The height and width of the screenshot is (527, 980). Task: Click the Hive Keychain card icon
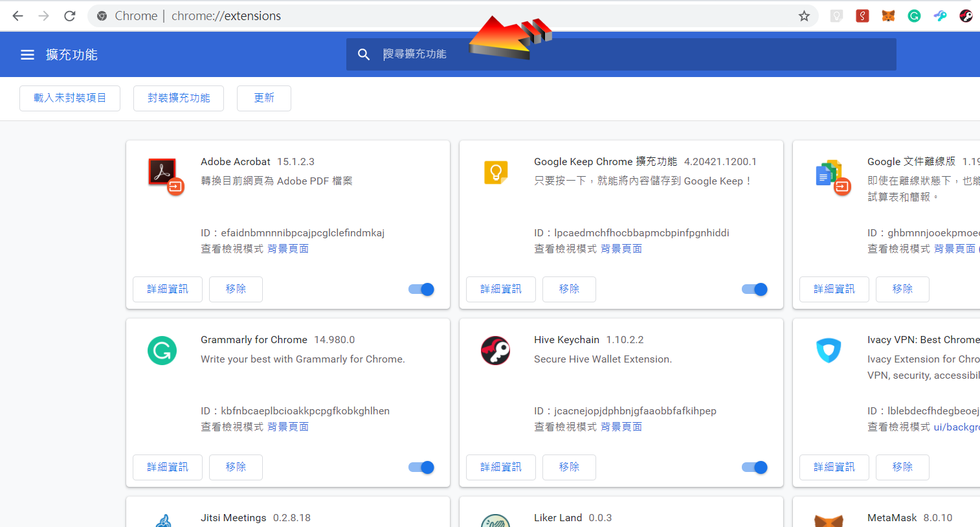click(495, 350)
